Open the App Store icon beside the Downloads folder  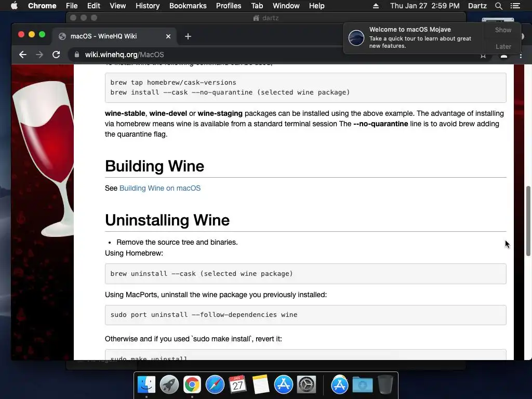pos(340,385)
